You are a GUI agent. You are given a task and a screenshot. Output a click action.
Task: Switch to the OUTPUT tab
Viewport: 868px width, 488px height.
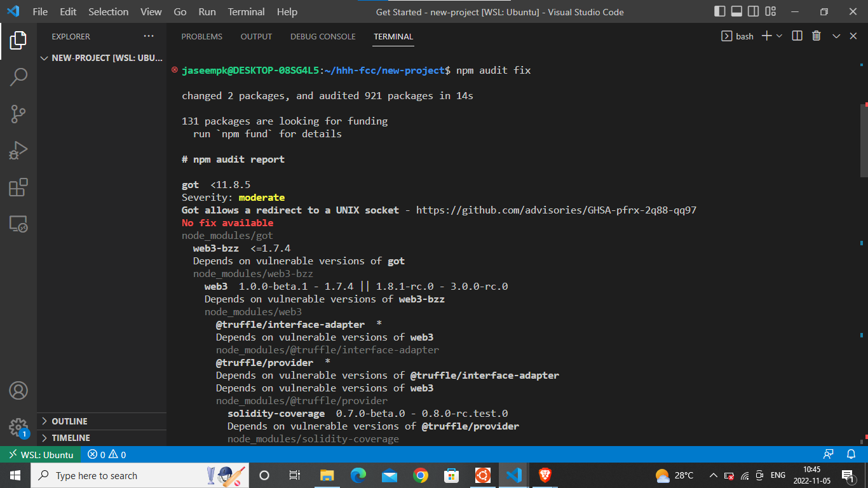click(256, 36)
